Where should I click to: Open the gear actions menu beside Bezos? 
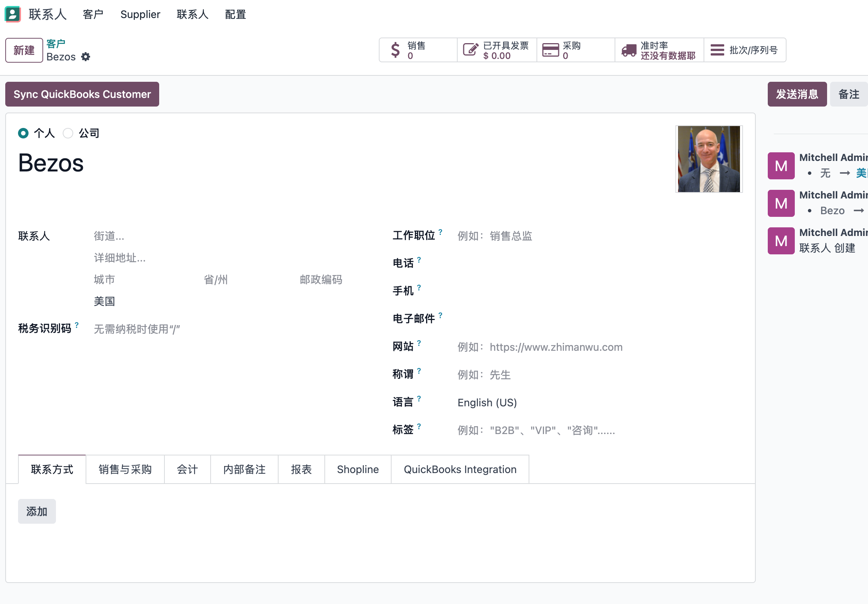point(86,57)
